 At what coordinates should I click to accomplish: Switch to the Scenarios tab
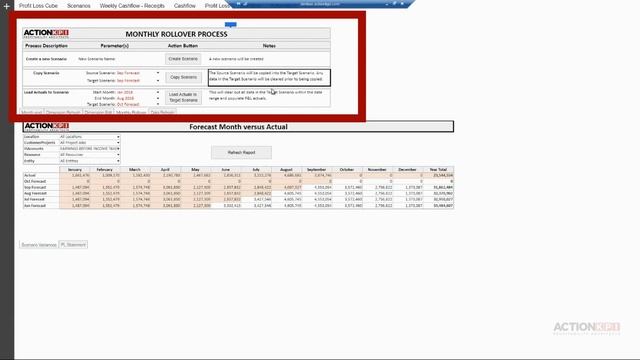pyautogui.click(x=79, y=6)
